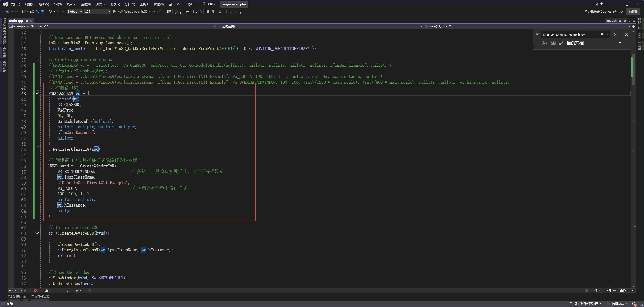
Task: Toggle regular expressions in find panel
Action: pyautogui.click(x=561, y=43)
